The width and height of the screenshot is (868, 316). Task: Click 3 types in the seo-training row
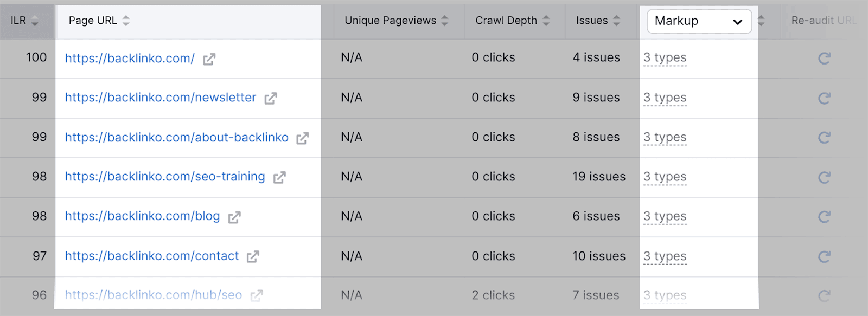click(x=664, y=177)
